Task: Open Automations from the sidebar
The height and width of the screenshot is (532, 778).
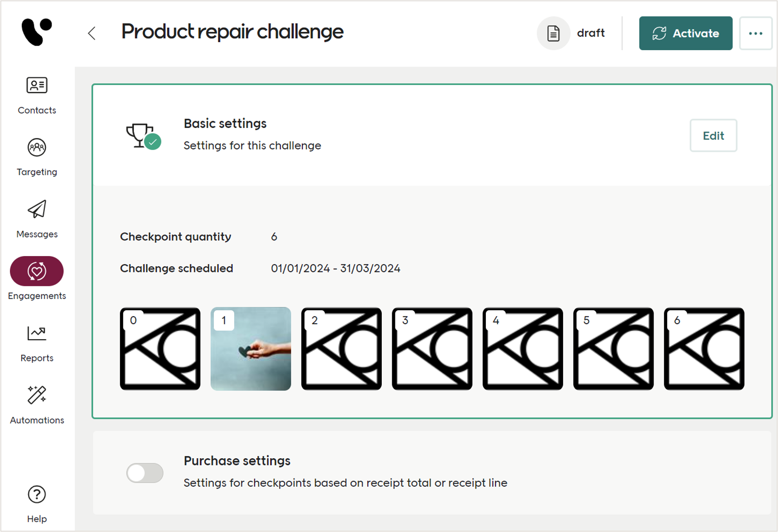Action: click(37, 405)
